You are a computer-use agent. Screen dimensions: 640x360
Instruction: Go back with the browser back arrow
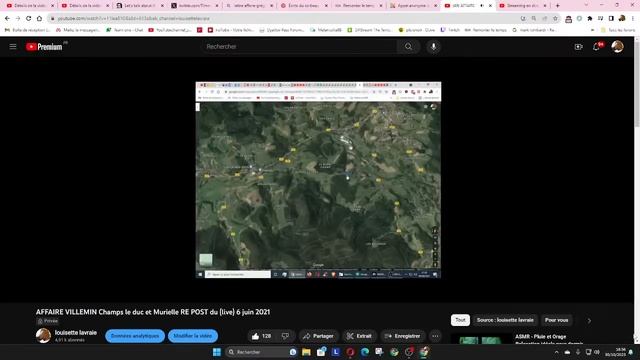pyautogui.click(x=7, y=18)
